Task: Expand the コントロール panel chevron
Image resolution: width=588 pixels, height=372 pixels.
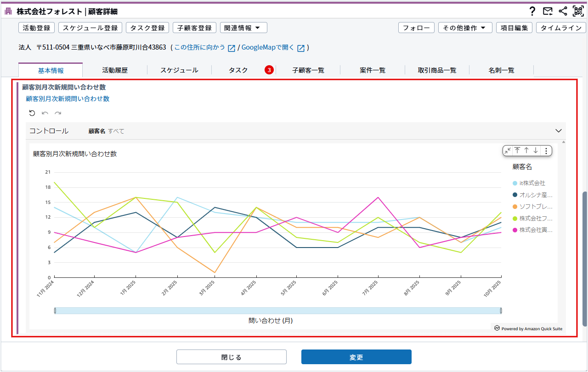Action: pos(559,131)
